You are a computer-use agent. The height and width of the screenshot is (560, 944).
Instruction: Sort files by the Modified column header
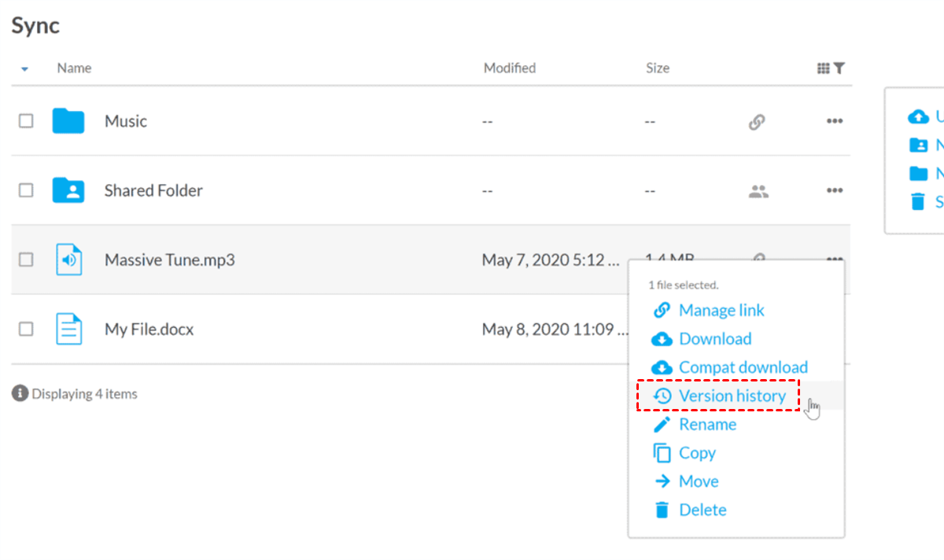coord(510,68)
